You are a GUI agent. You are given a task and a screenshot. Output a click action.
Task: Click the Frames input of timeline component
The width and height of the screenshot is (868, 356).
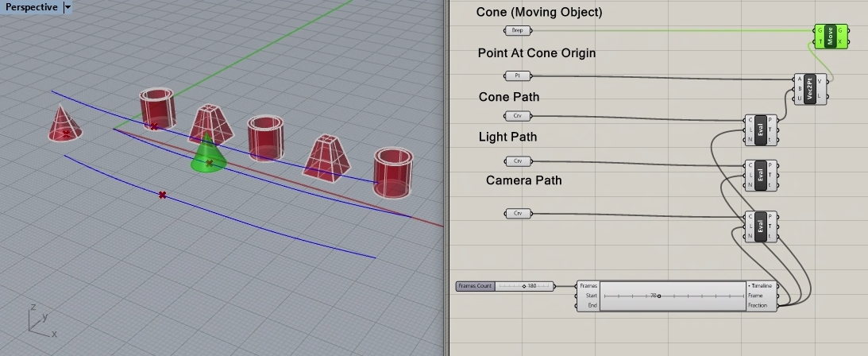(x=588, y=286)
